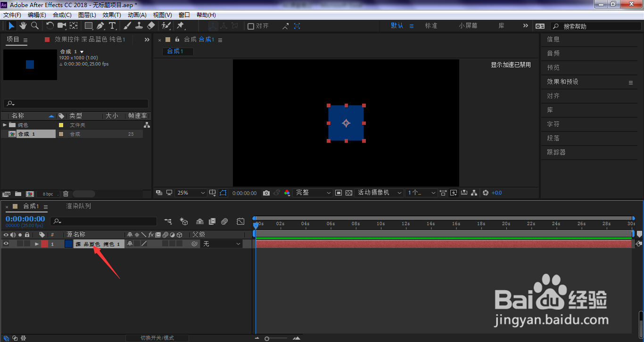The width and height of the screenshot is (644, 342).
Task: Select the Pan Behind anchor point tool
Action: [x=74, y=26]
